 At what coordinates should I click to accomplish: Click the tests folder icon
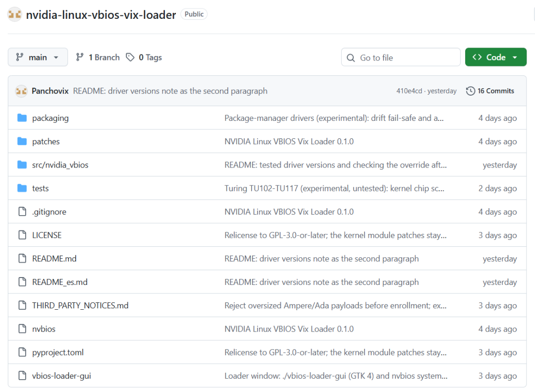point(22,188)
